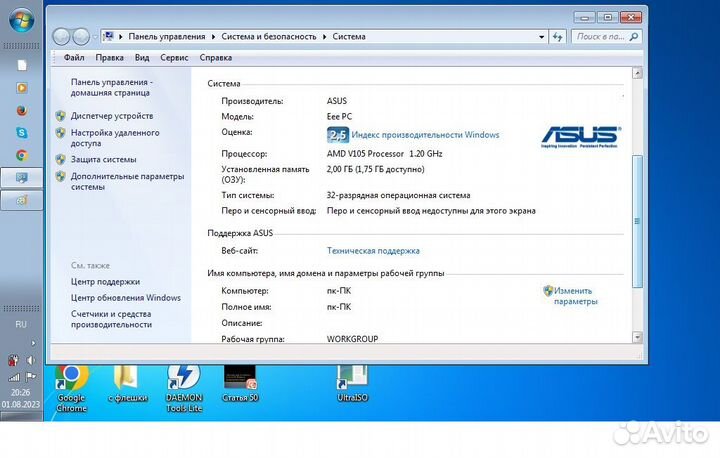Click the address bar computer icon

pos(108,36)
